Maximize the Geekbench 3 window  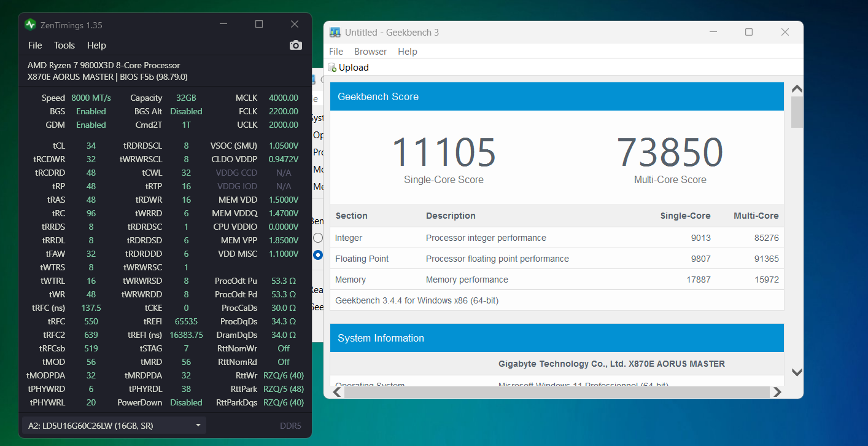pos(749,33)
